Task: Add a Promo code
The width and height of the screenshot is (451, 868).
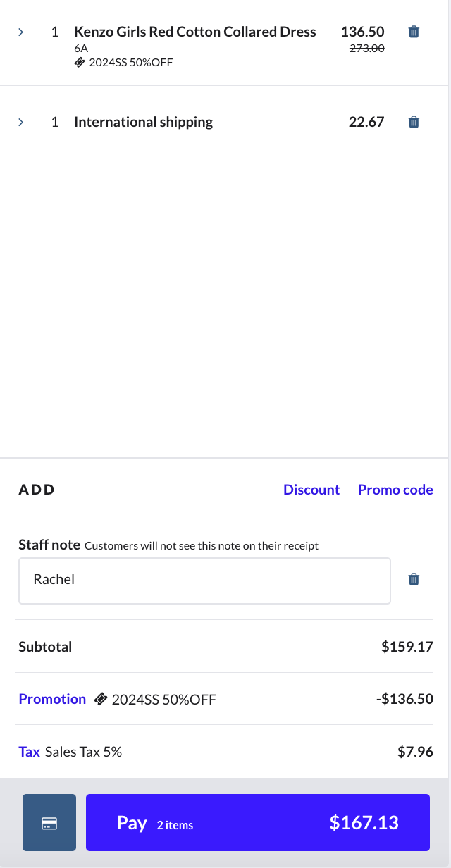Action: point(395,490)
